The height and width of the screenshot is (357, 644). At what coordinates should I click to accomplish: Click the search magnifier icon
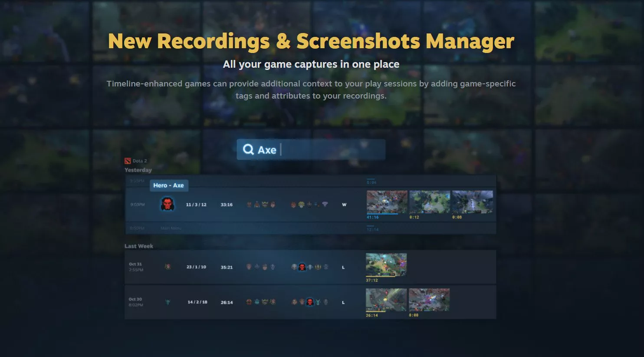coord(248,149)
